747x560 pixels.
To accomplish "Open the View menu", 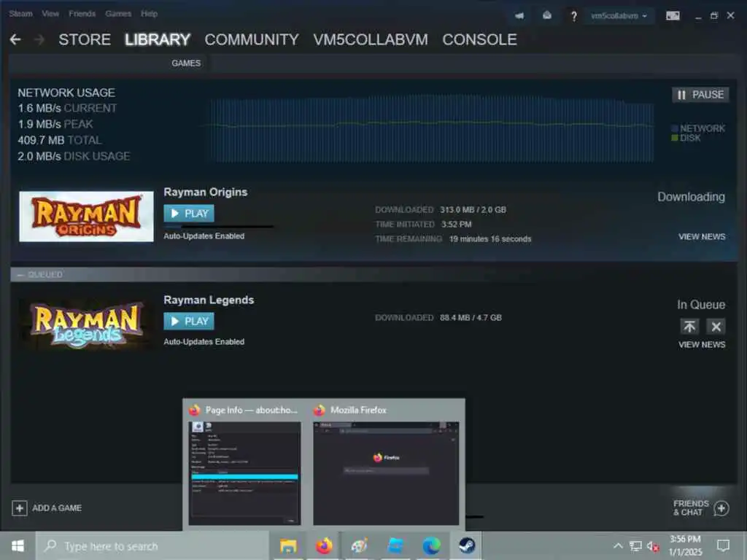I will tap(50, 14).
